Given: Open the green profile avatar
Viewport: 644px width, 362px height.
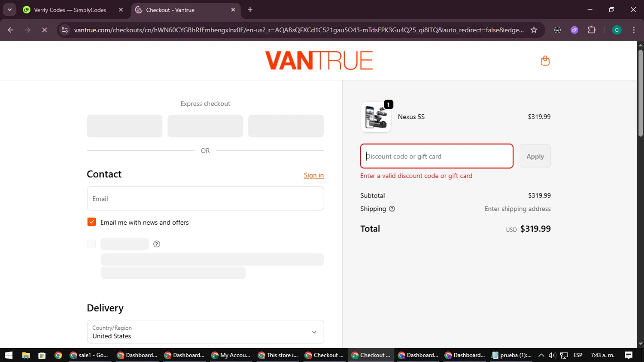Looking at the screenshot, I should [x=617, y=30].
